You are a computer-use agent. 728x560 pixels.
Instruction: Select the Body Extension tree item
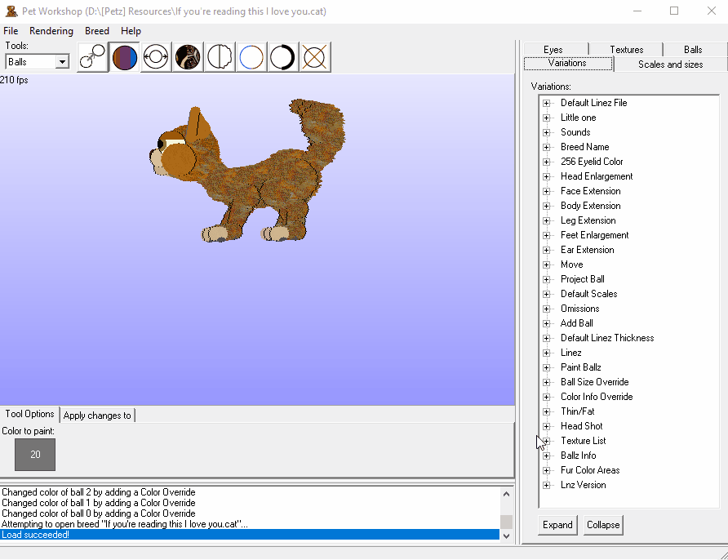click(x=591, y=206)
